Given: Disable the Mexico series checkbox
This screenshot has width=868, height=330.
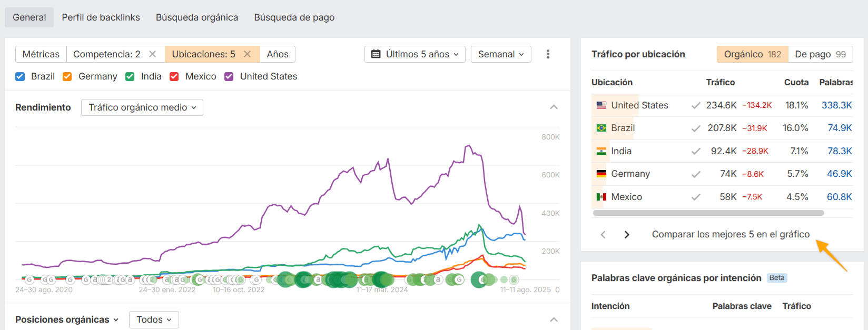Looking at the screenshot, I should click(174, 77).
